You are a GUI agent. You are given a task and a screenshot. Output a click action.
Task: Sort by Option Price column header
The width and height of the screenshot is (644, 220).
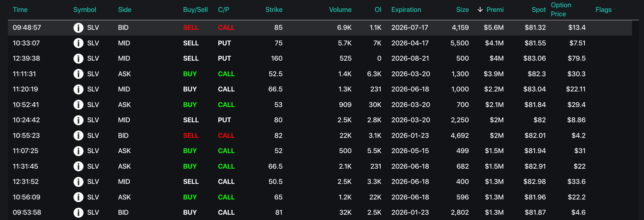561,10
